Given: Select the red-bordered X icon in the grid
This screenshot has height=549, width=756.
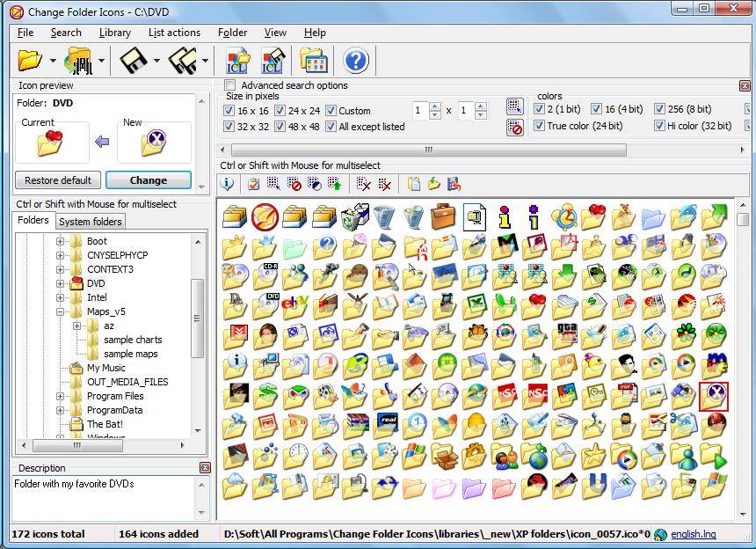Looking at the screenshot, I should pos(714,396).
